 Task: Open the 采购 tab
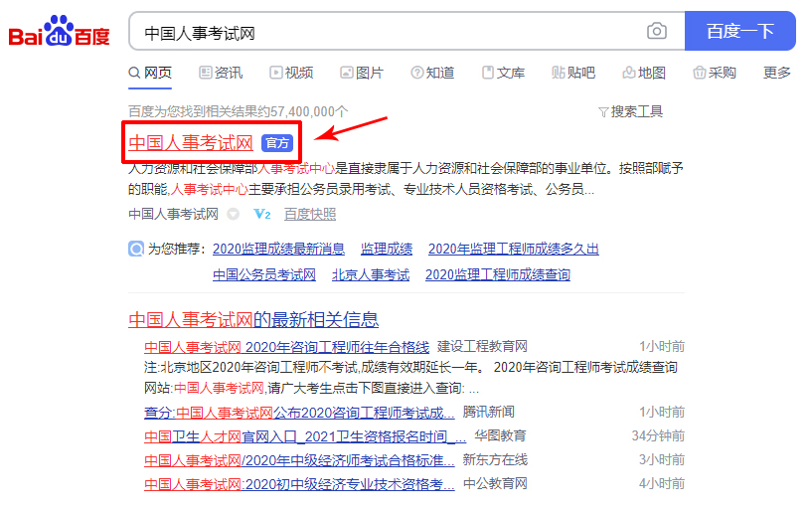pyautogui.click(x=715, y=73)
